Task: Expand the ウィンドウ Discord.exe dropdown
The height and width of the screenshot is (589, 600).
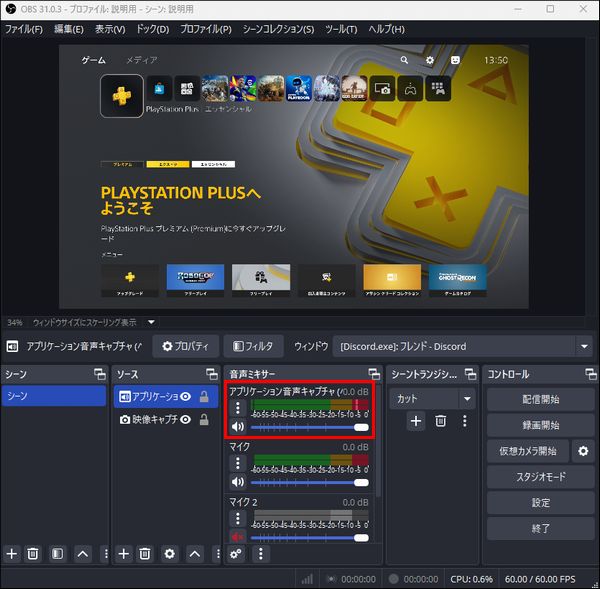Action: click(584, 346)
